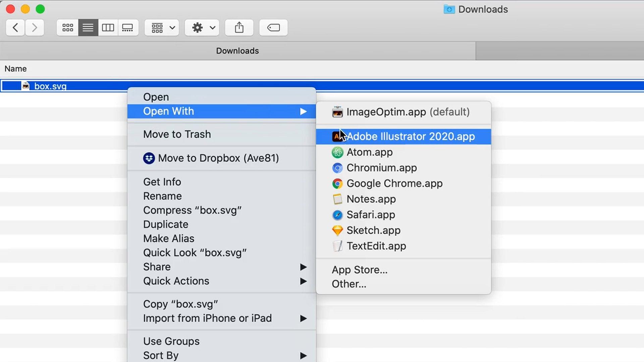Click App Store... in the submenu
This screenshot has width=644, height=362.
tap(359, 269)
